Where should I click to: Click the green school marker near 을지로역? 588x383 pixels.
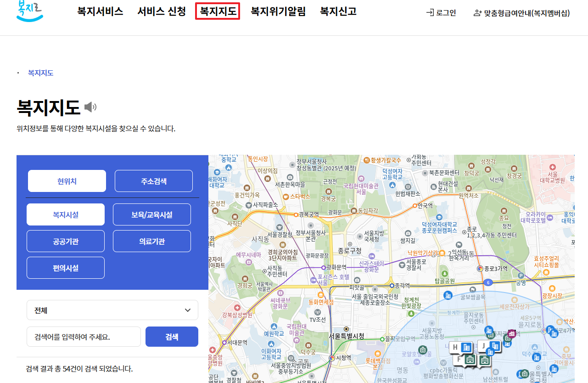tap(507, 338)
